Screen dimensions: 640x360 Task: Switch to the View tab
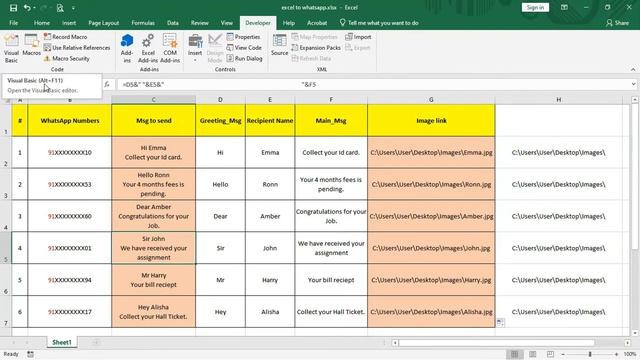click(227, 23)
